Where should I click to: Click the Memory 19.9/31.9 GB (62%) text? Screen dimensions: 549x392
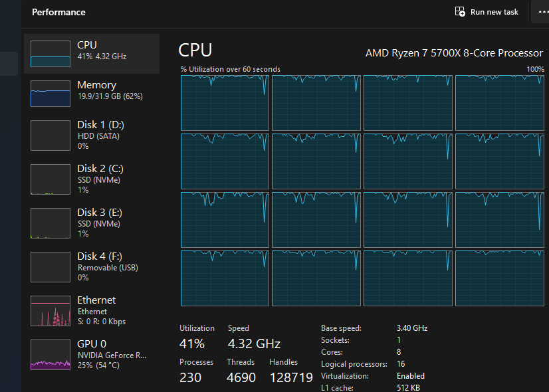coord(110,96)
